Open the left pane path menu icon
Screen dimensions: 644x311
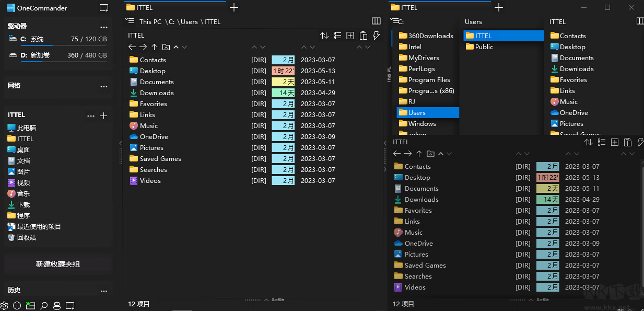pos(131,21)
